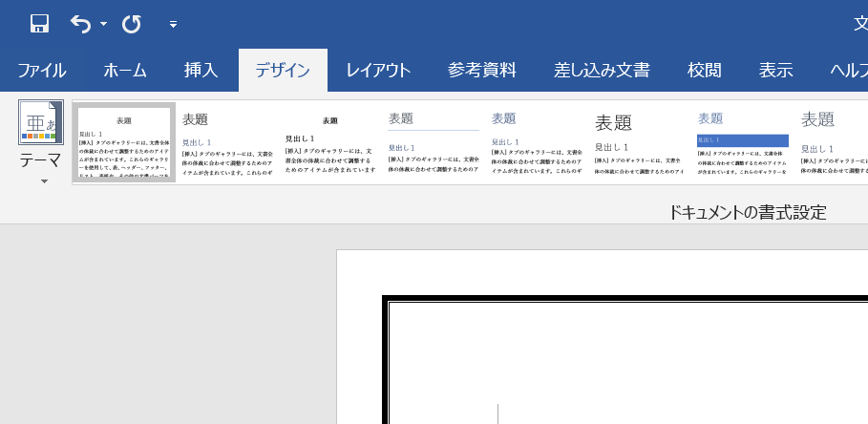Switch to the ホーム tab
The height and width of the screenshot is (424, 868).
pos(125,71)
